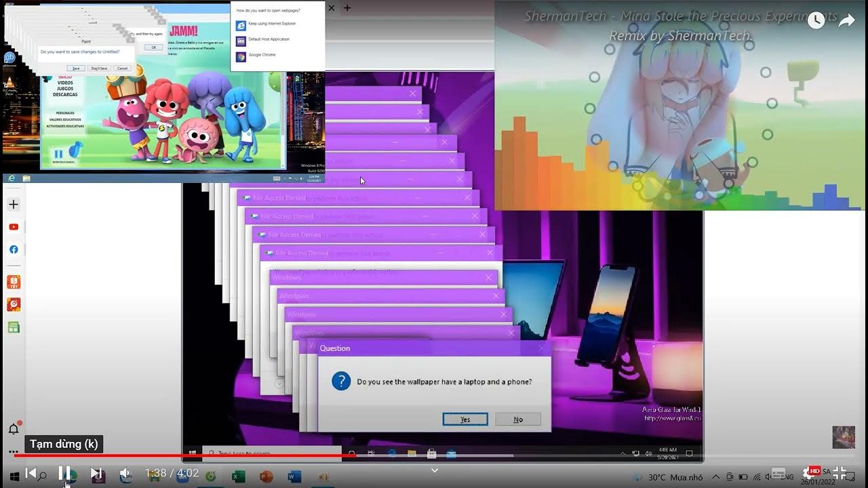This screenshot has width=868, height=488.
Task: Open Internet Explorer on the Windows 8 taskbar
Action: tap(12, 178)
